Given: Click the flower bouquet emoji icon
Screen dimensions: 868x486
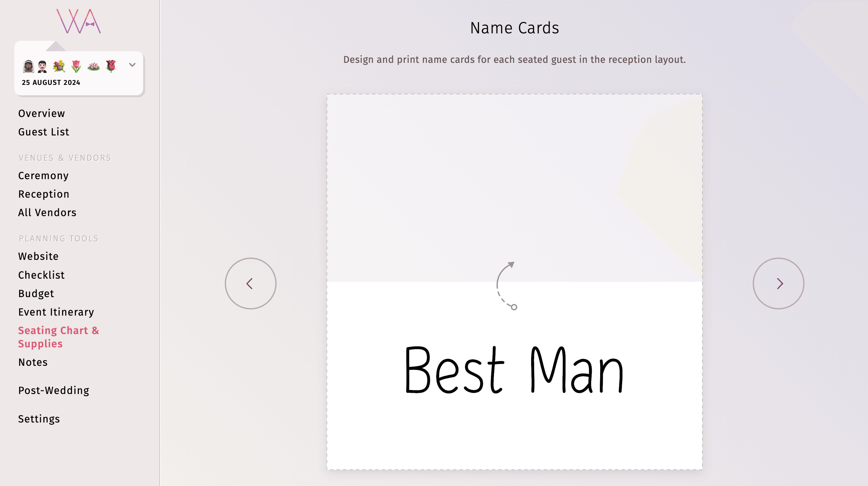Looking at the screenshot, I should (60, 65).
